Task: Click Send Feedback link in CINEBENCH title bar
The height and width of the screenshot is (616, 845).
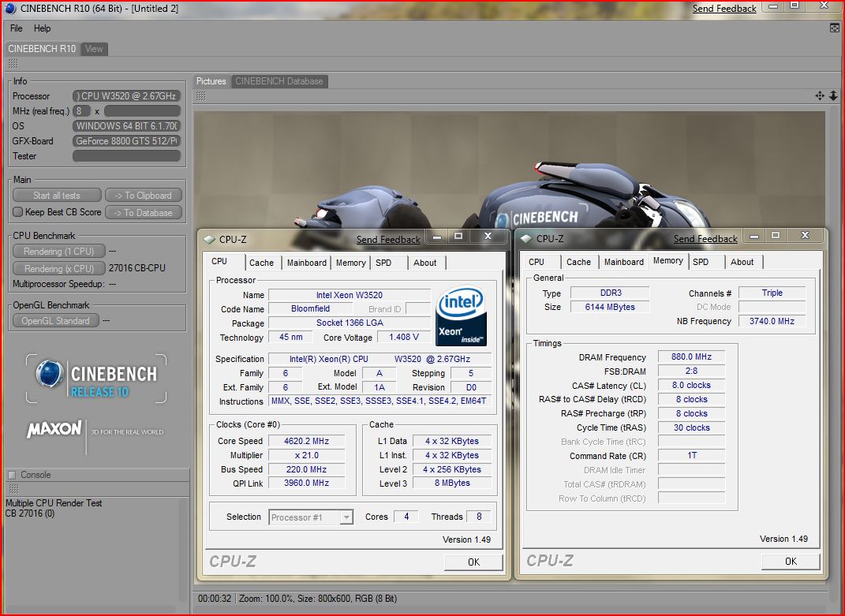Action: [x=724, y=9]
